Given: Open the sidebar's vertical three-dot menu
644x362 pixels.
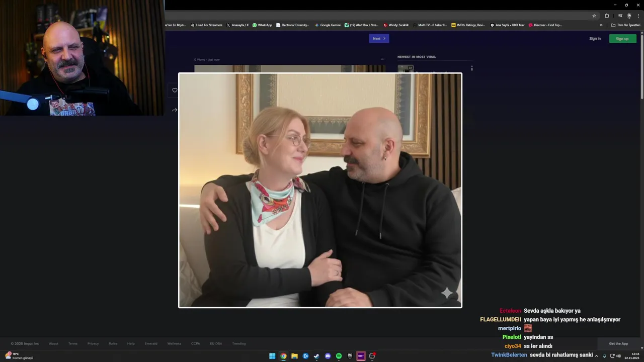Looking at the screenshot, I should (471, 68).
